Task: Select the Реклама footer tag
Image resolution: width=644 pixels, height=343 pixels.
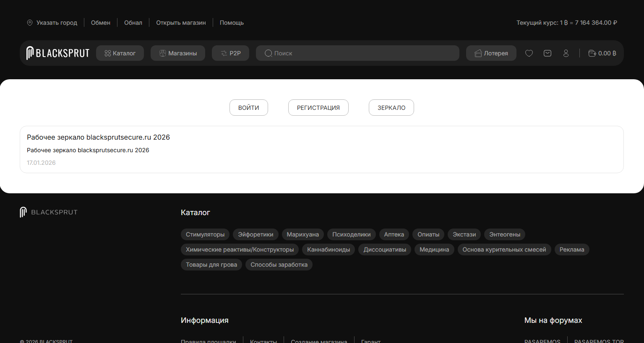Action: coord(572,249)
